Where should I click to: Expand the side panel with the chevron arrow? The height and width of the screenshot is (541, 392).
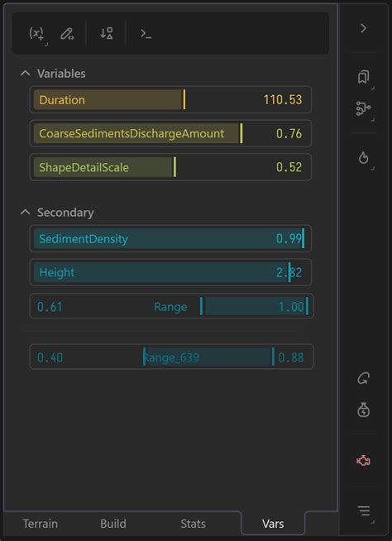363,28
